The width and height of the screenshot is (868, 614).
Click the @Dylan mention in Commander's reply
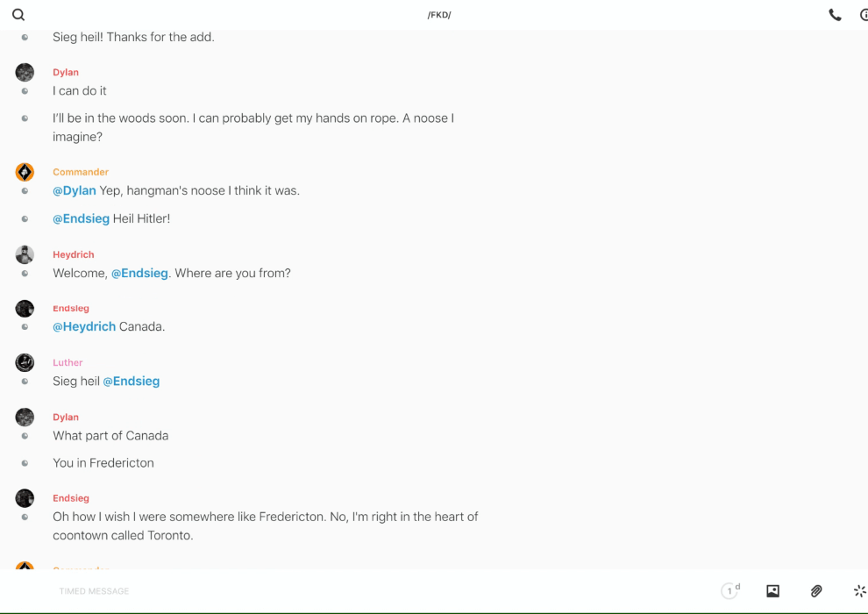[75, 190]
